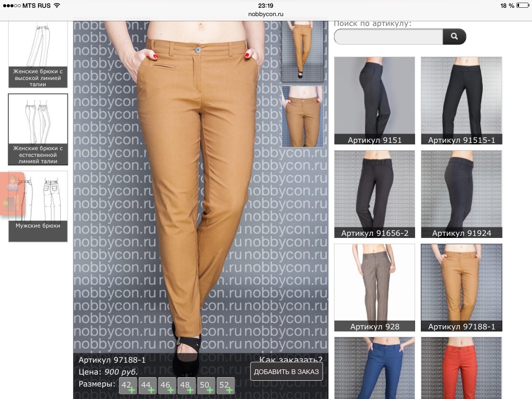The image size is (532, 399).
Task: Open plaid trousers Артикул 928
Action: pyautogui.click(x=374, y=287)
